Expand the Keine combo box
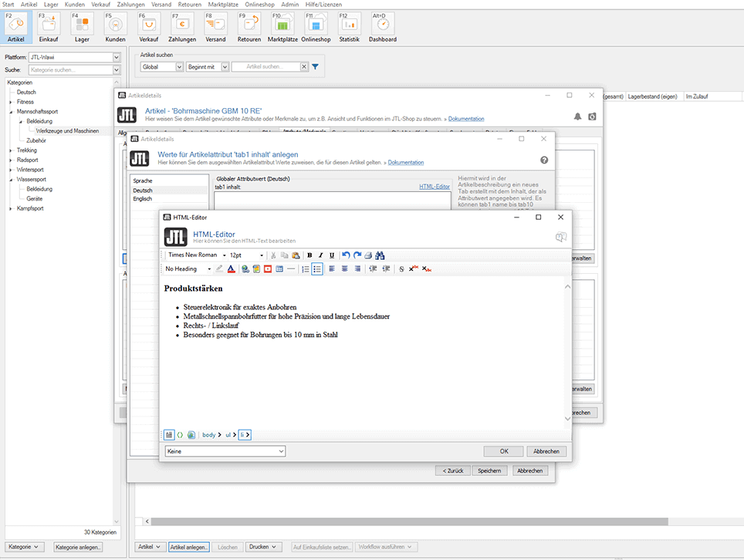744x560 pixels. coord(281,451)
